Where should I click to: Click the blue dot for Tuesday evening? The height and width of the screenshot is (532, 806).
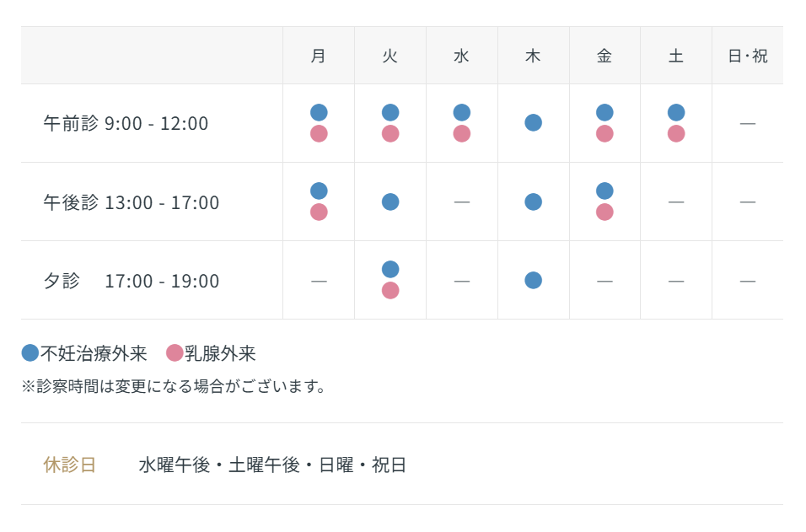tap(390, 269)
